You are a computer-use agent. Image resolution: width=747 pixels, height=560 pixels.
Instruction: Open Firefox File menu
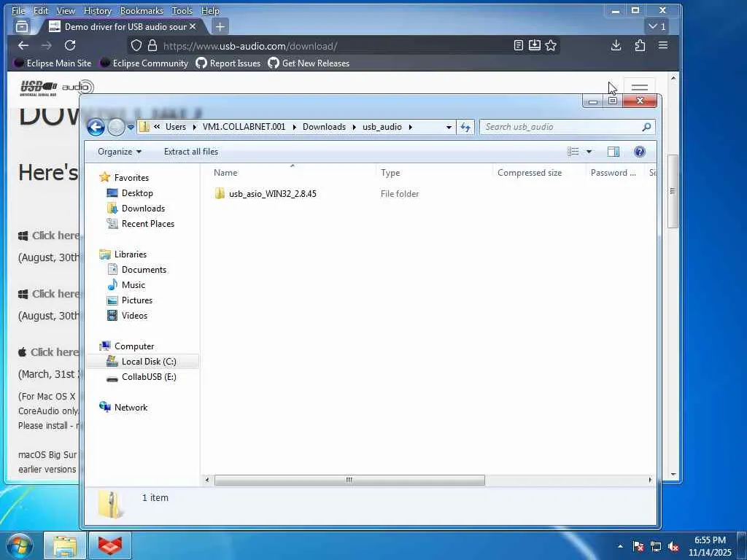[18, 10]
